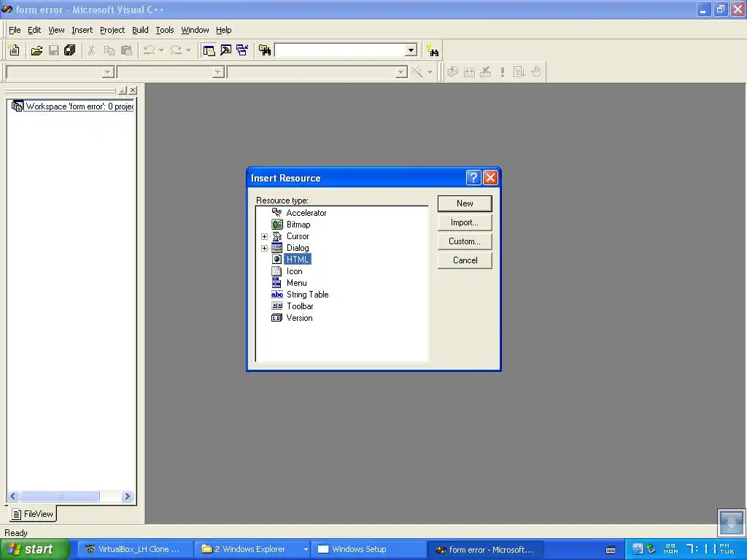Open the Tools menu
Image resolution: width=747 pixels, height=560 pixels.
click(x=165, y=30)
